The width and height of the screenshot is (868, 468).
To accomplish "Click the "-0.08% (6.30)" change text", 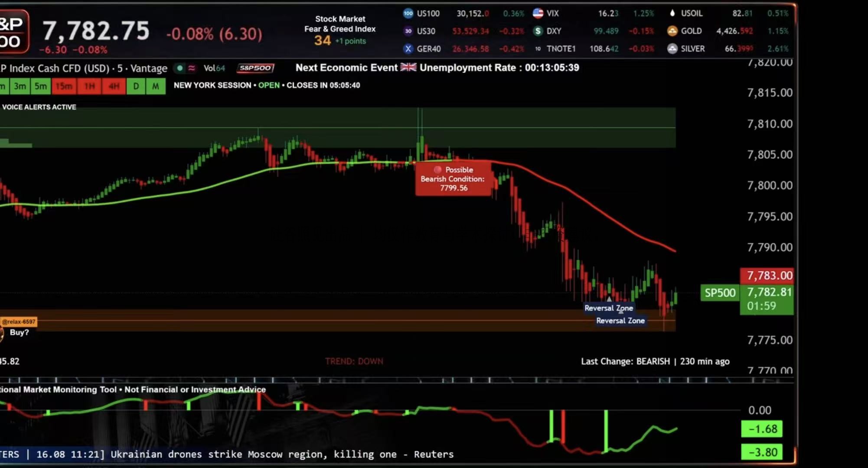I will tap(214, 33).
